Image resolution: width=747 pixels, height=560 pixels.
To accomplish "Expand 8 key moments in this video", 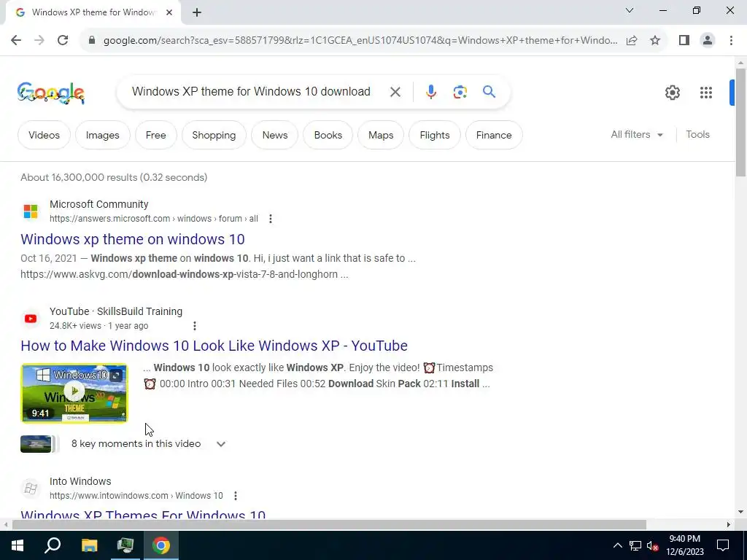I will tap(220, 444).
